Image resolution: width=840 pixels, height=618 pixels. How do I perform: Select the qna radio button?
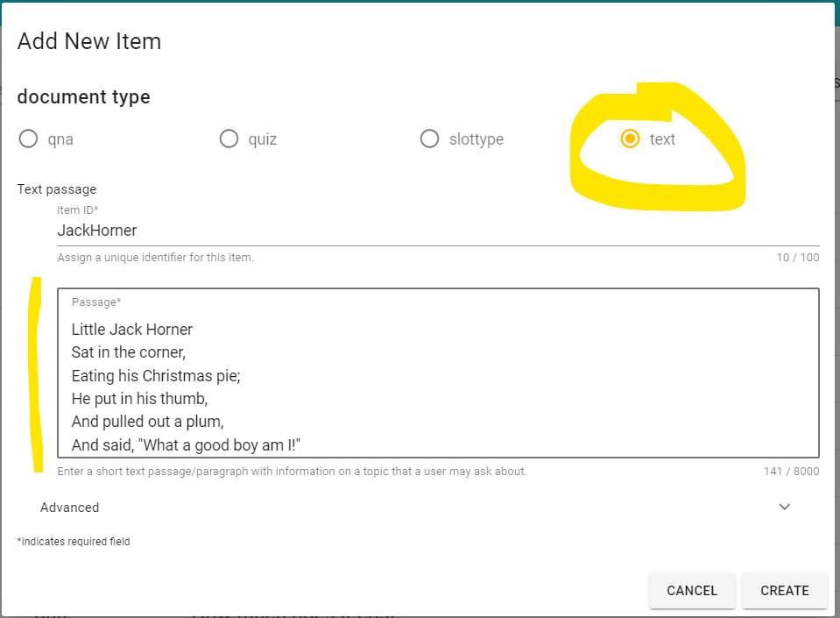click(x=28, y=139)
